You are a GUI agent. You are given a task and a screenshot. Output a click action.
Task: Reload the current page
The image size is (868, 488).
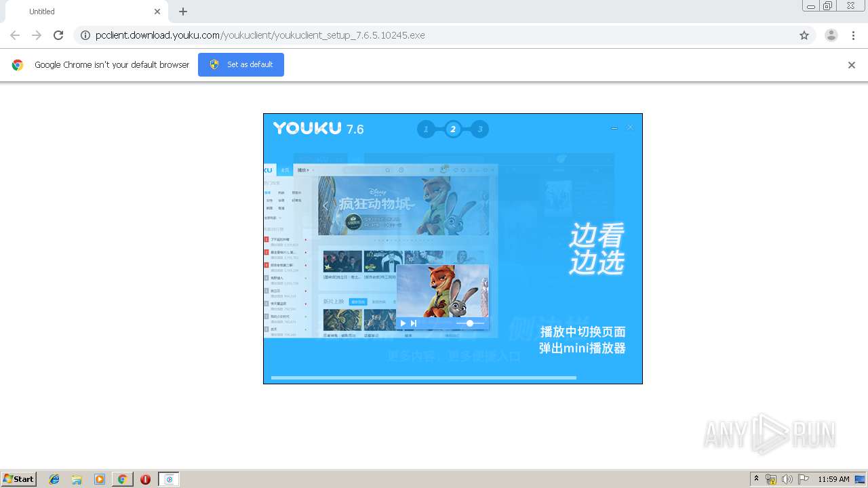[58, 35]
